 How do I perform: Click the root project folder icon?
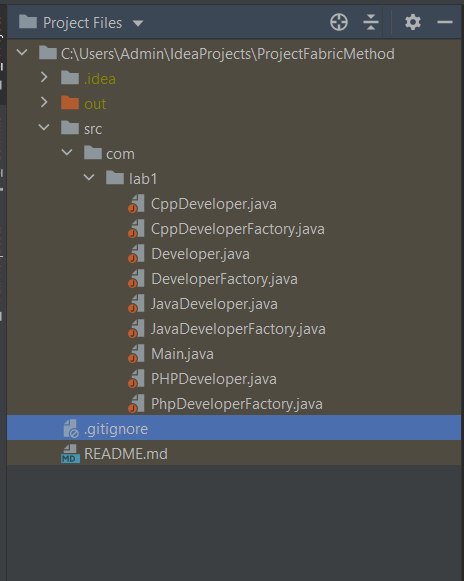(x=48, y=52)
